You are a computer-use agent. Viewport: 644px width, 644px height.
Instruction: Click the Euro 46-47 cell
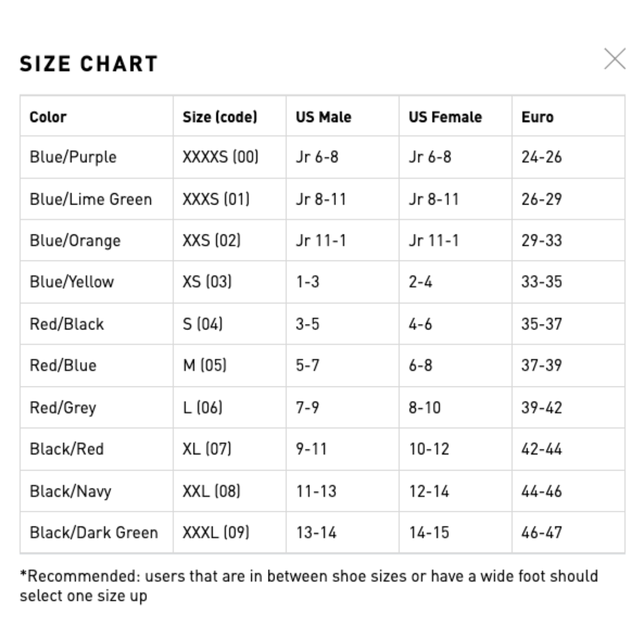click(541, 533)
